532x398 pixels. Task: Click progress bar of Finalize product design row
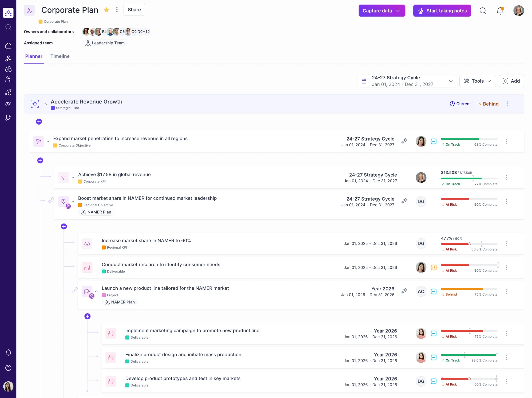coord(469,355)
